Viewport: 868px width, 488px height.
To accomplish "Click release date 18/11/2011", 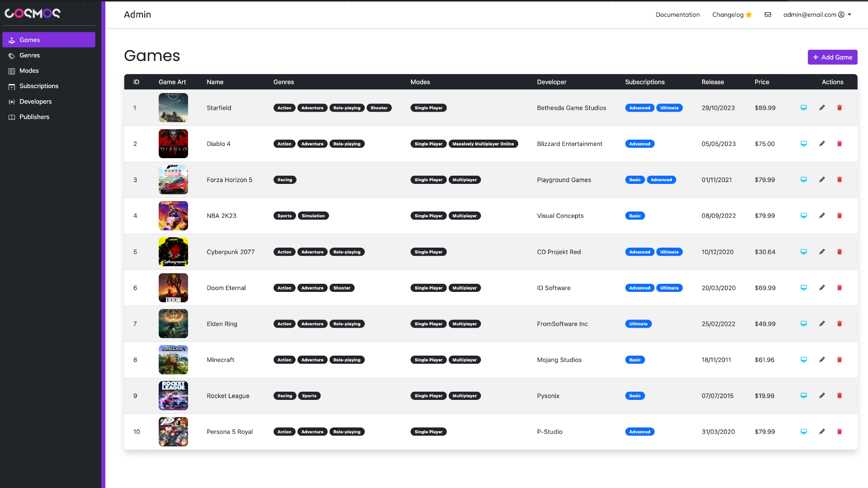I will (x=716, y=360).
